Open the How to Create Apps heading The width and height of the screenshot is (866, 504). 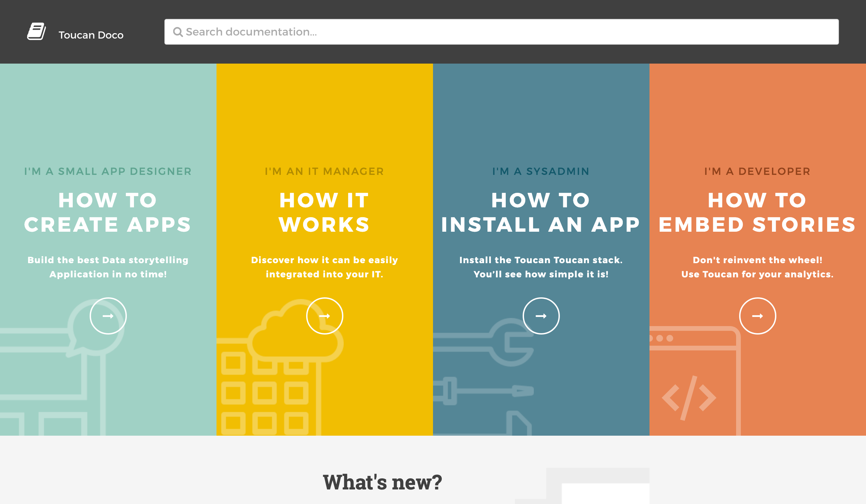tap(108, 212)
